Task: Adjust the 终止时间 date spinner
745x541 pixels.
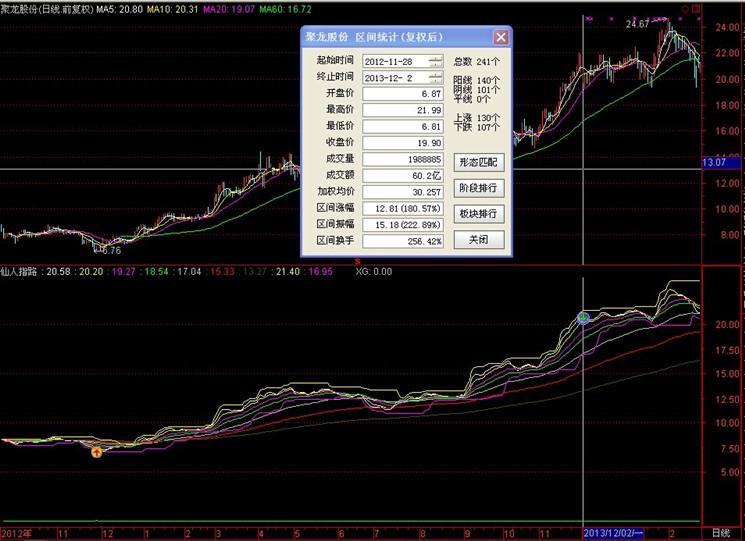Action: 436,78
